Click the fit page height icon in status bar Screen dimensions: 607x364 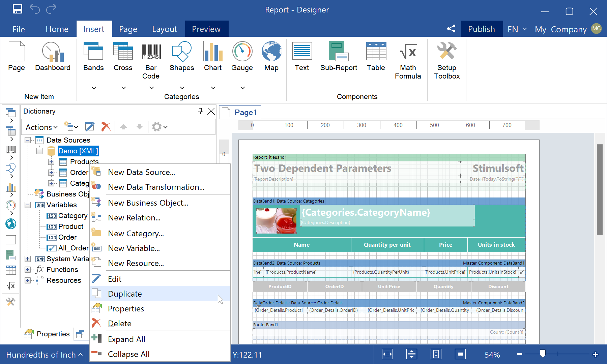(412, 354)
